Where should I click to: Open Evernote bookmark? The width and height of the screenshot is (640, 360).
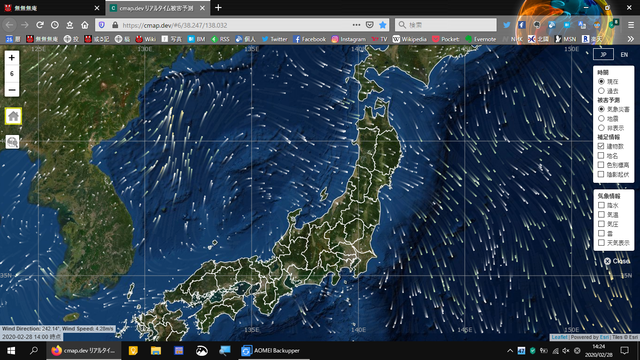coord(481,39)
